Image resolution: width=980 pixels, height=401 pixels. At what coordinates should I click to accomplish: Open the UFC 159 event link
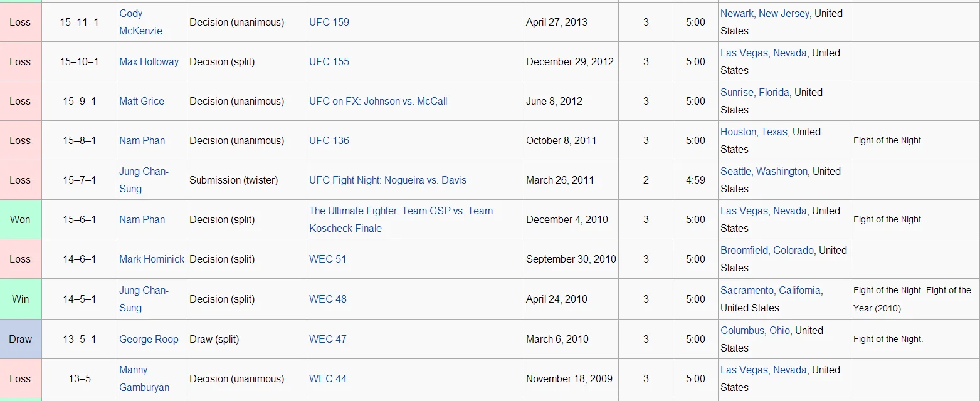point(329,22)
